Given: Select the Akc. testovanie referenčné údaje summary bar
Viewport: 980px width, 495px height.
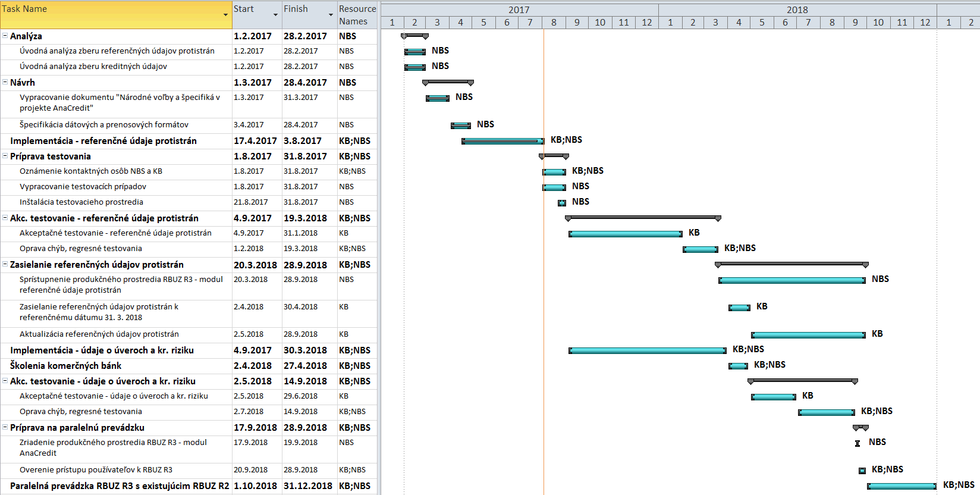Looking at the screenshot, I should click(643, 218).
